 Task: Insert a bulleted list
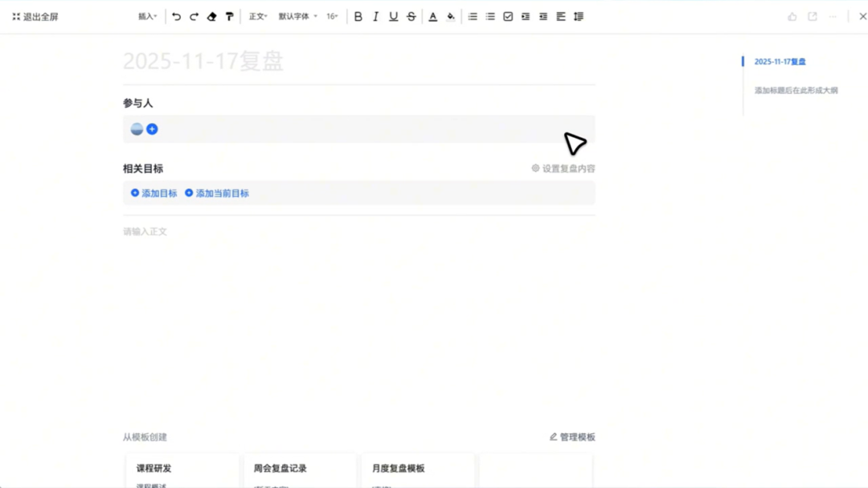[x=490, y=17]
